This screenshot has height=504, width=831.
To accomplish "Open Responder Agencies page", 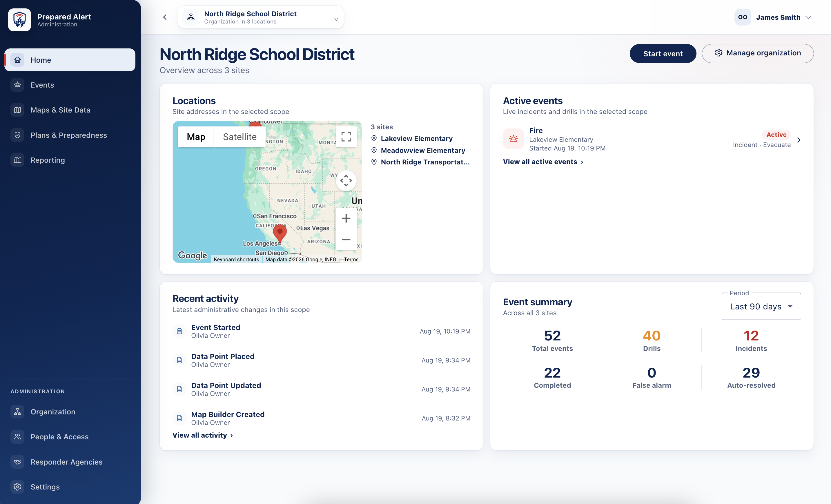I will (70, 462).
